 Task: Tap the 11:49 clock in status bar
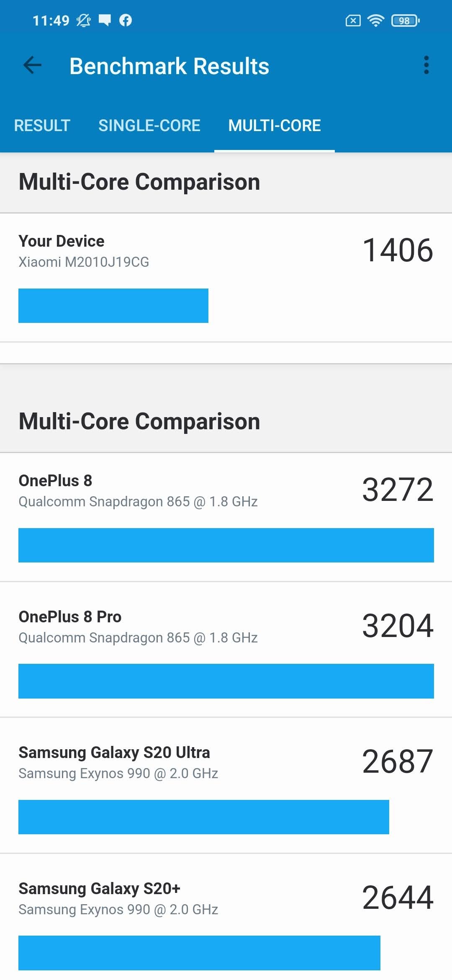click(x=51, y=20)
